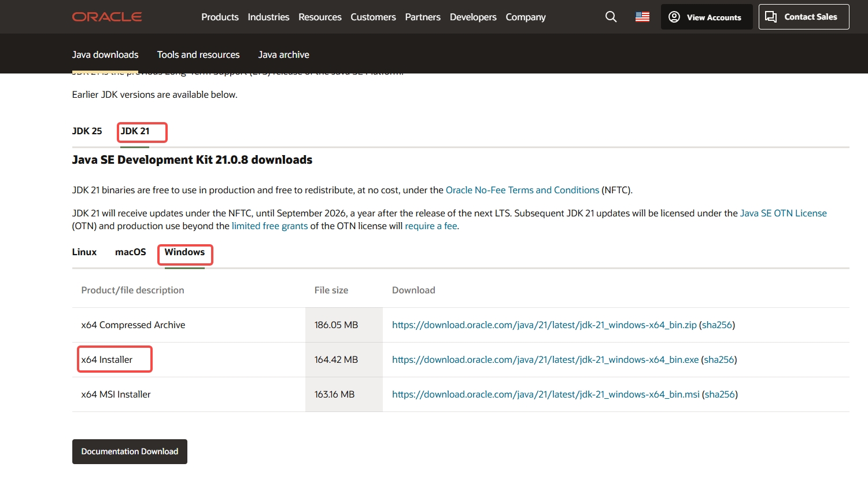The width and height of the screenshot is (868, 478).
Task: Click the US flag country selector
Action: click(x=642, y=17)
